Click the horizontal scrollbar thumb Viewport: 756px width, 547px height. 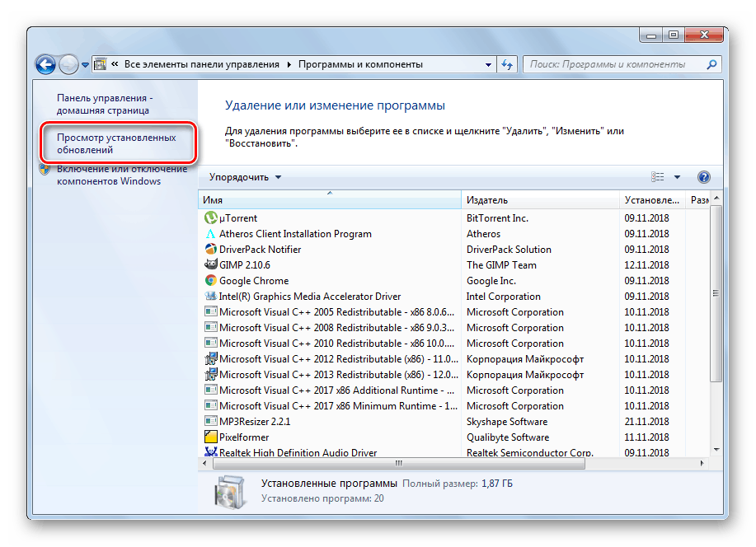(399, 463)
